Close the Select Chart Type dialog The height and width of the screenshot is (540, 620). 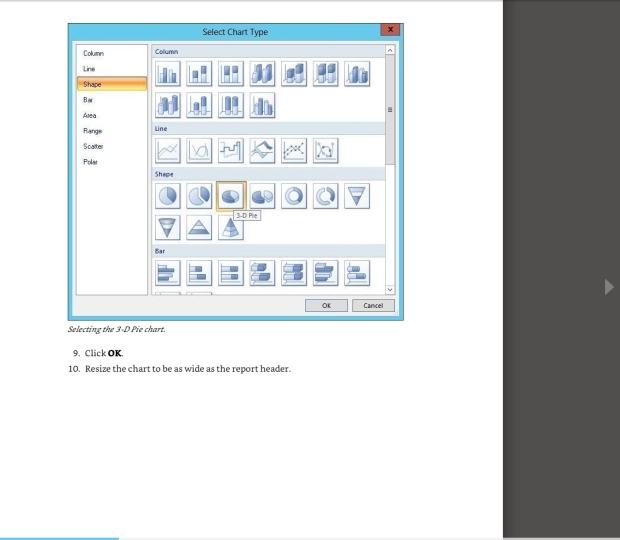pos(391,31)
